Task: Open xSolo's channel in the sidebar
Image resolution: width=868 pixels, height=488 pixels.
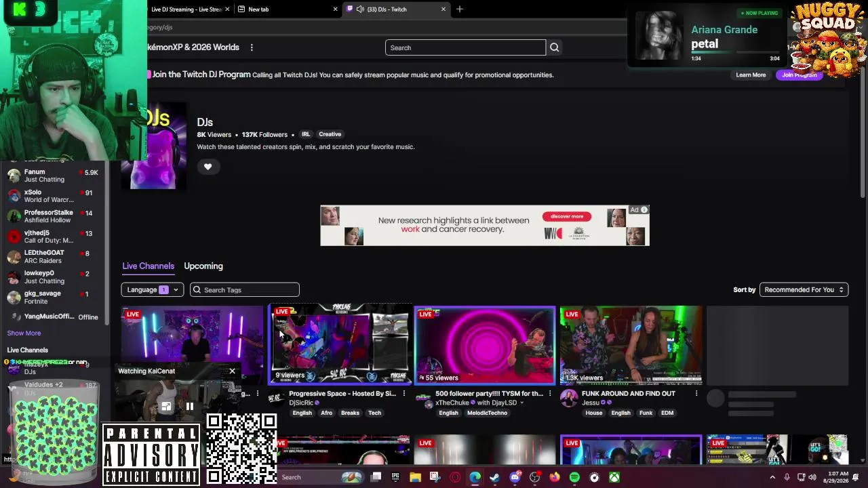Action: [x=54, y=196]
